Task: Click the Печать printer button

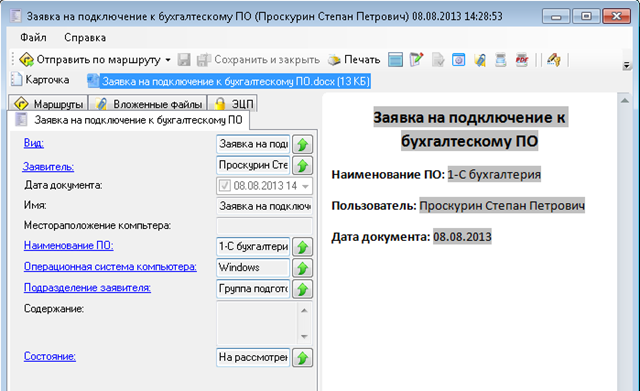Action: [x=354, y=60]
